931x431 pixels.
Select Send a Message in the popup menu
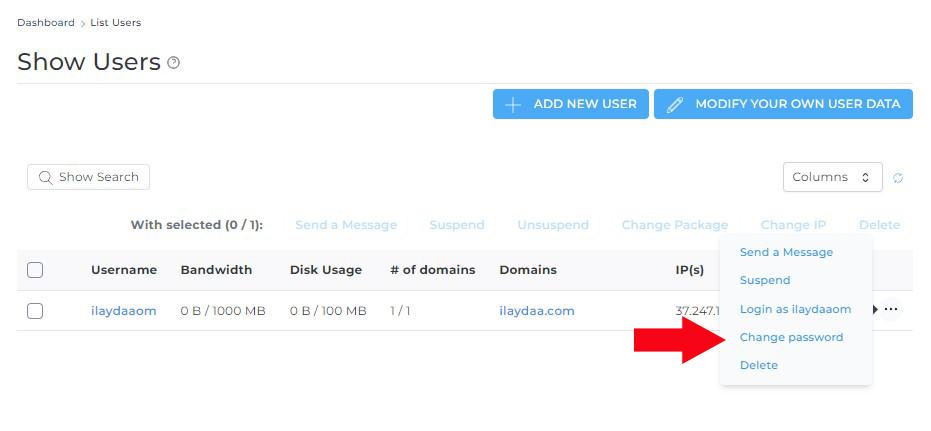pos(786,252)
